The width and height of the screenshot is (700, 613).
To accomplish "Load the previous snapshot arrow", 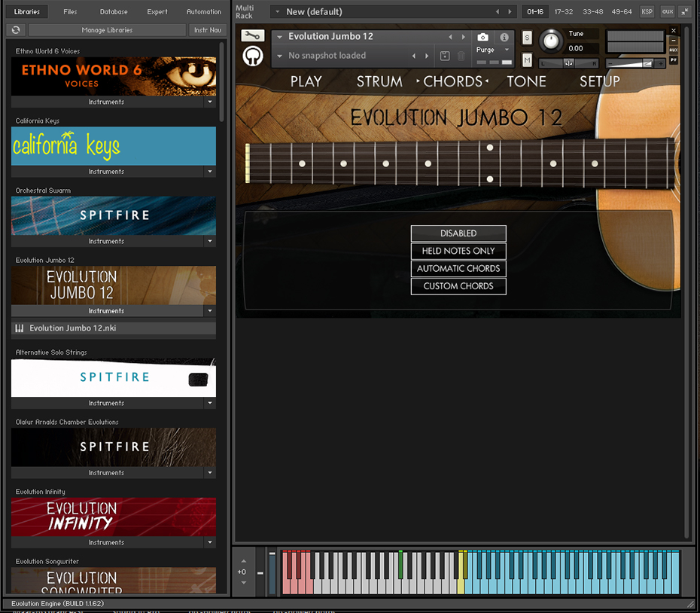I will [x=414, y=56].
